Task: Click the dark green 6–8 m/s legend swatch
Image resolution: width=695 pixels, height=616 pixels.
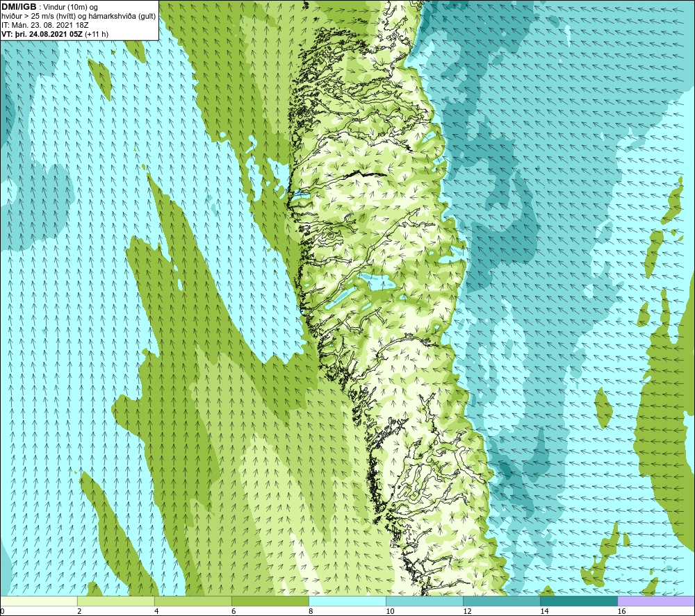Action: click(x=270, y=601)
